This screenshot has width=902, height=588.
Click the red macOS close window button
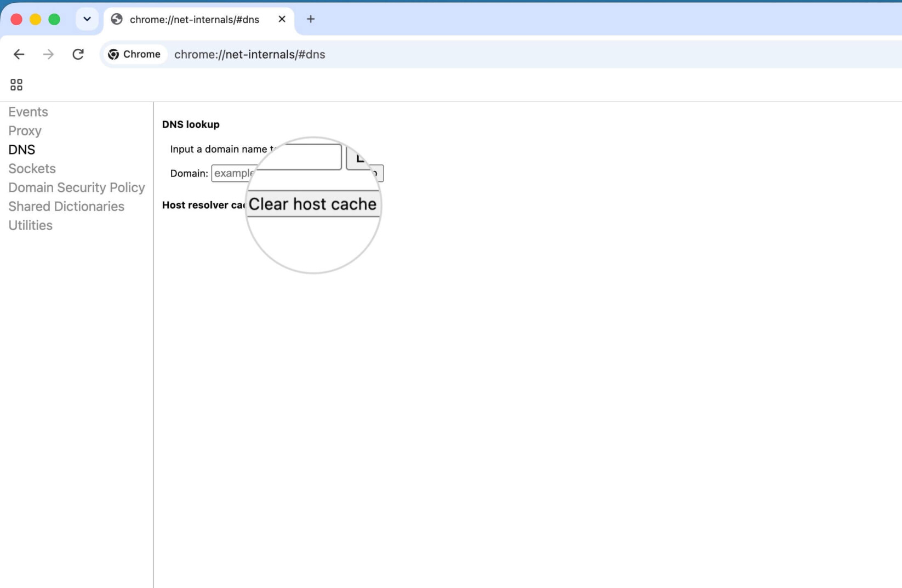coord(16,20)
